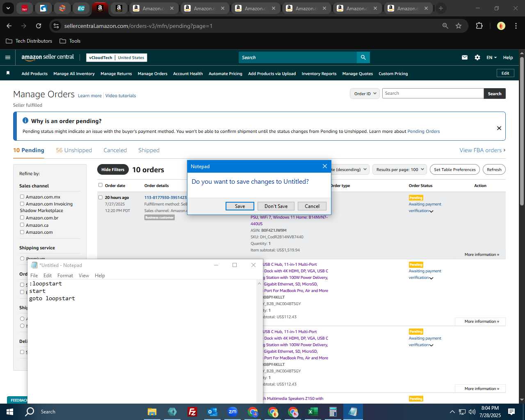This screenshot has height=420, width=525.
Task: Reload the Seller Central page
Action: coord(39,26)
